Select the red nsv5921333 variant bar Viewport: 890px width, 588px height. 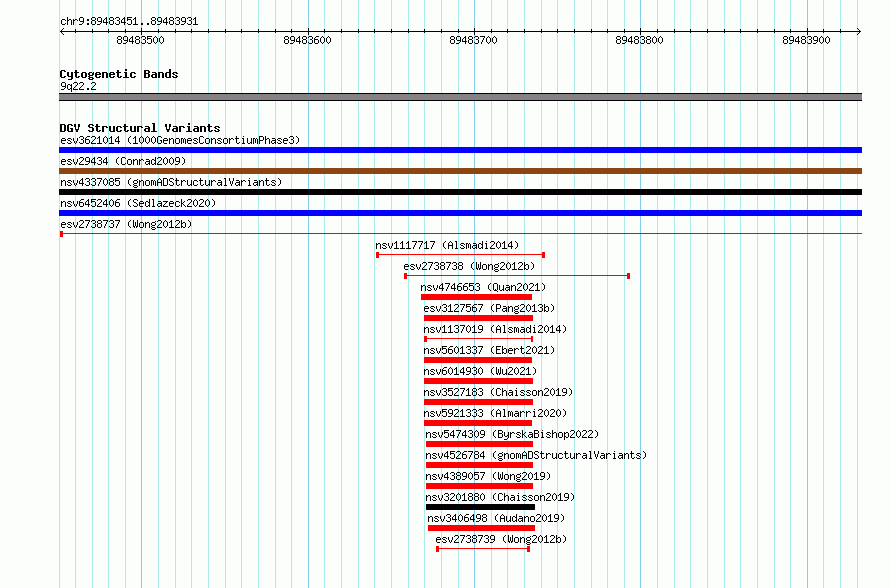click(478, 423)
